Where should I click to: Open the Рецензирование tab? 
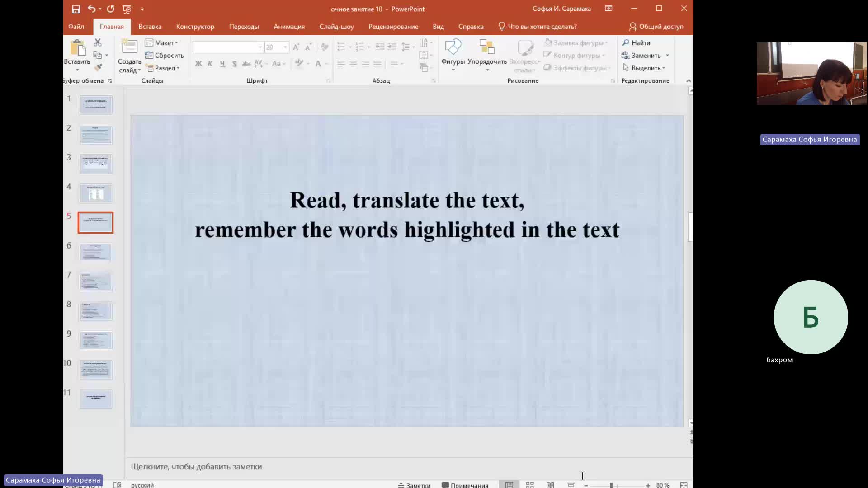point(393,27)
